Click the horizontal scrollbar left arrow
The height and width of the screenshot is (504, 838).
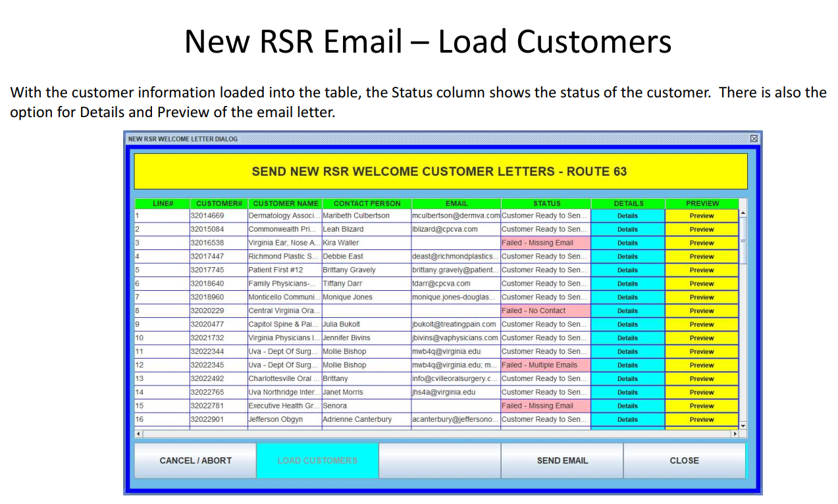pos(138,434)
